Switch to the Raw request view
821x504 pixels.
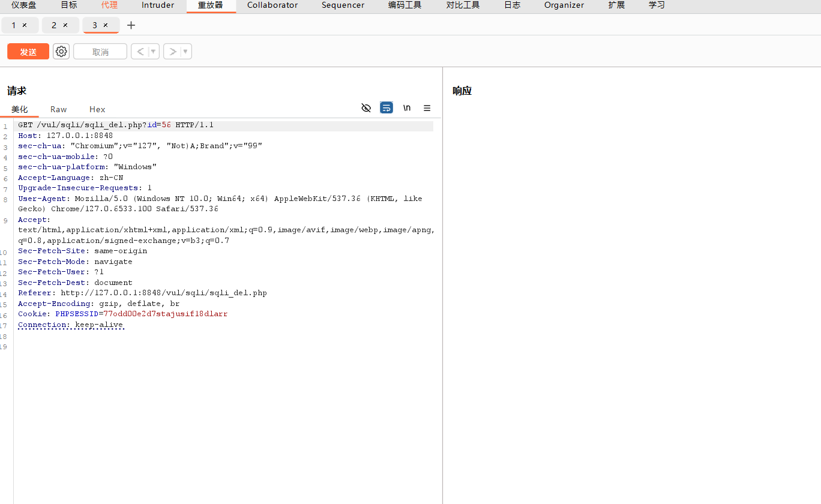(x=59, y=109)
